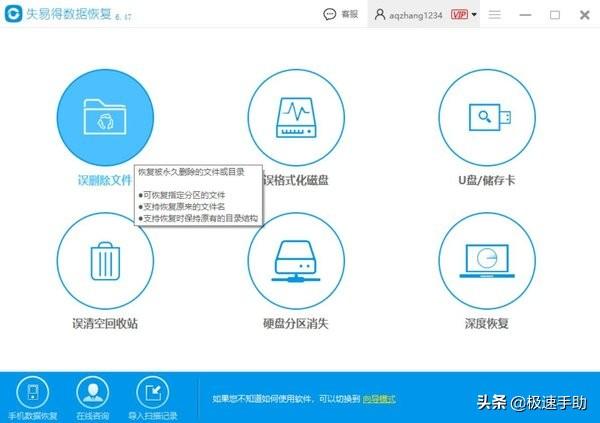This screenshot has width=600, height=423.
Task: Select the 误删除文件 folder recovery icon
Action: (x=105, y=118)
